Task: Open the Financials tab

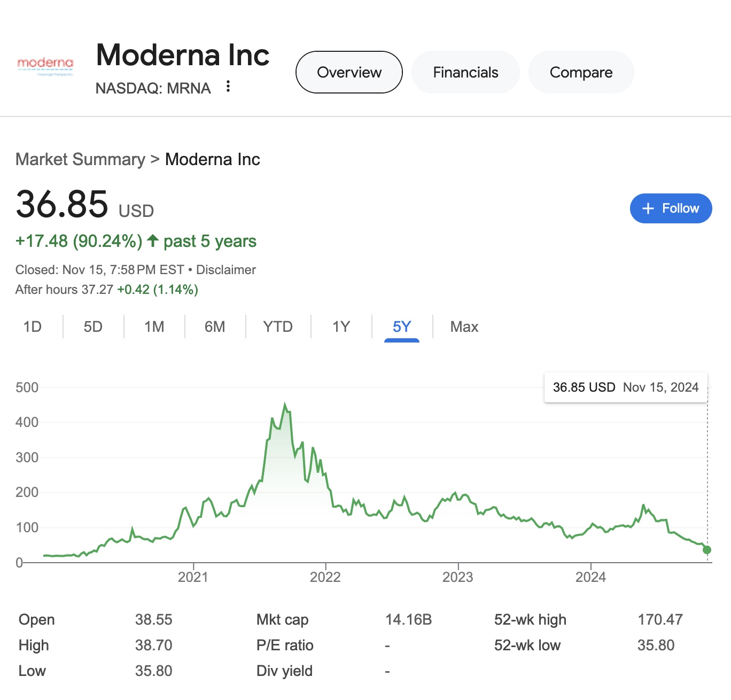Action: pos(465,72)
